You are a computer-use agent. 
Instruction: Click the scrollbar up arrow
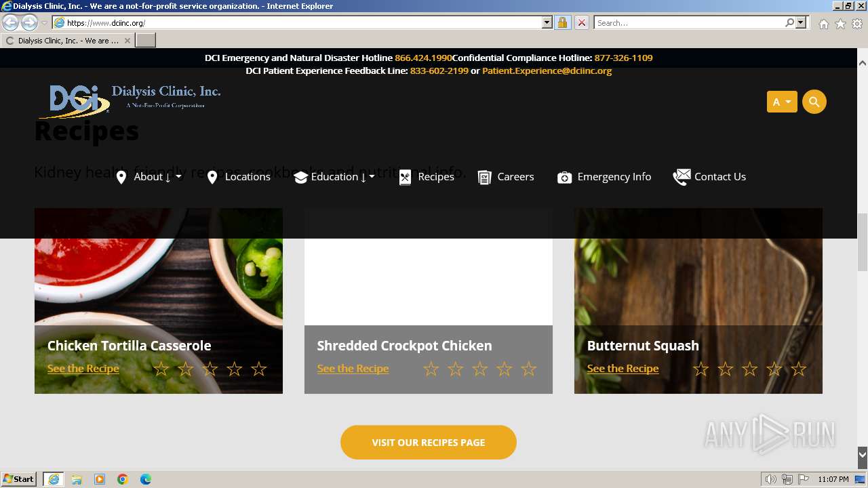point(863,63)
